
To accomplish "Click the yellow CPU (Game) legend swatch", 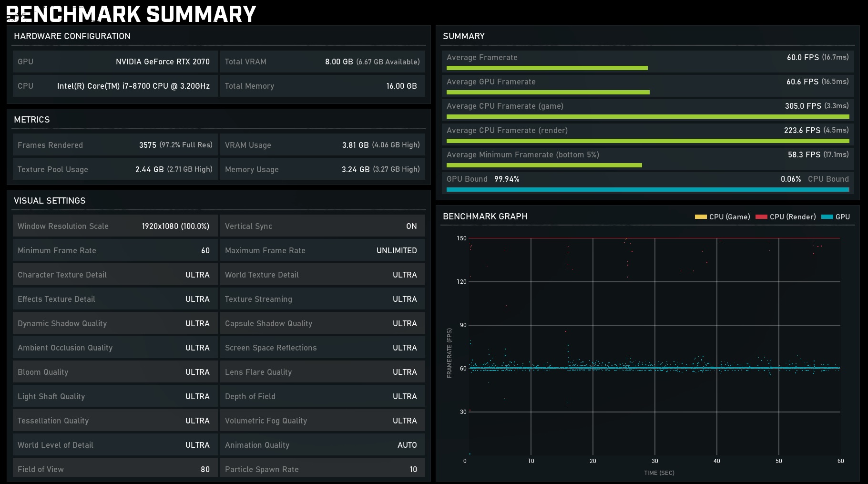I will tap(700, 217).
